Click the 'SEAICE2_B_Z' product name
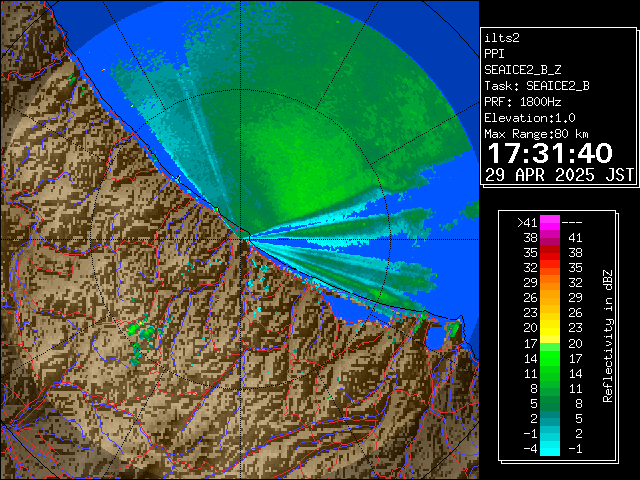This screenshot has height=480, width=640. tap(522, 70)
